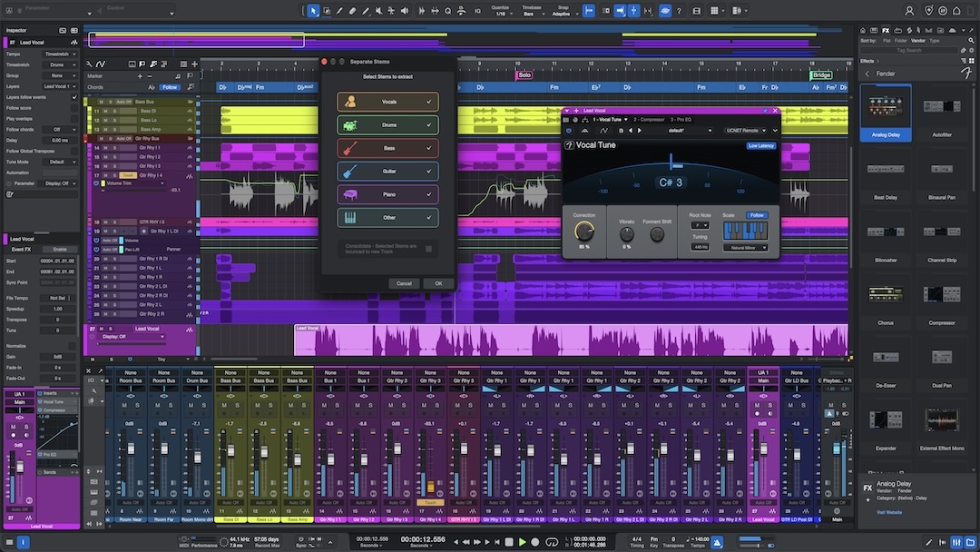Open the Quantize 1/16 dropdown
This screenshot has height=552, width=980.
tap(501, 11)
